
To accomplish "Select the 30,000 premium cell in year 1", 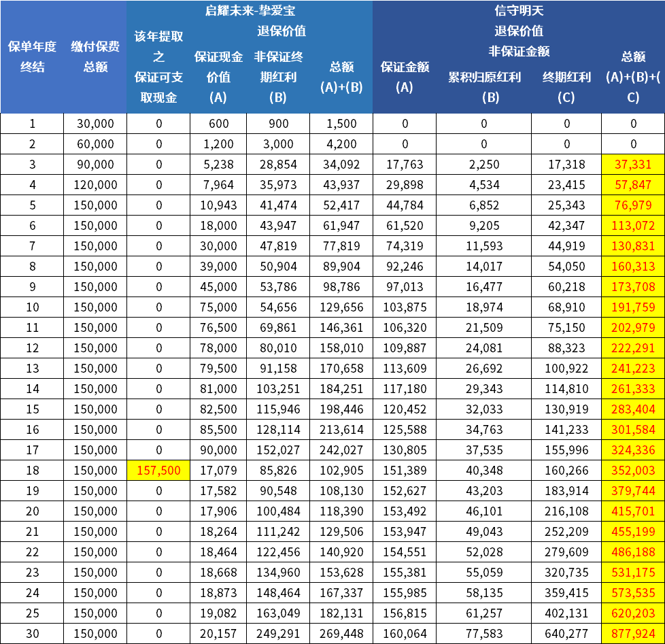I will [x=95, y=124].
